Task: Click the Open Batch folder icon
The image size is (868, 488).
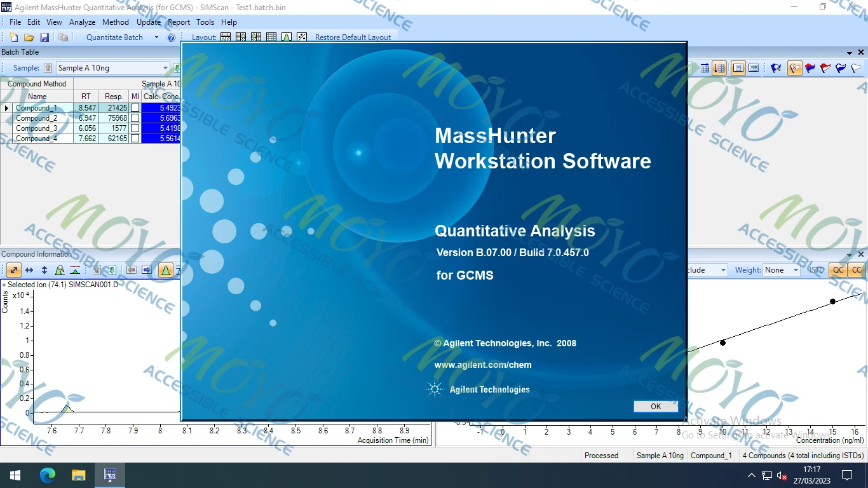Action: [29, 37]
